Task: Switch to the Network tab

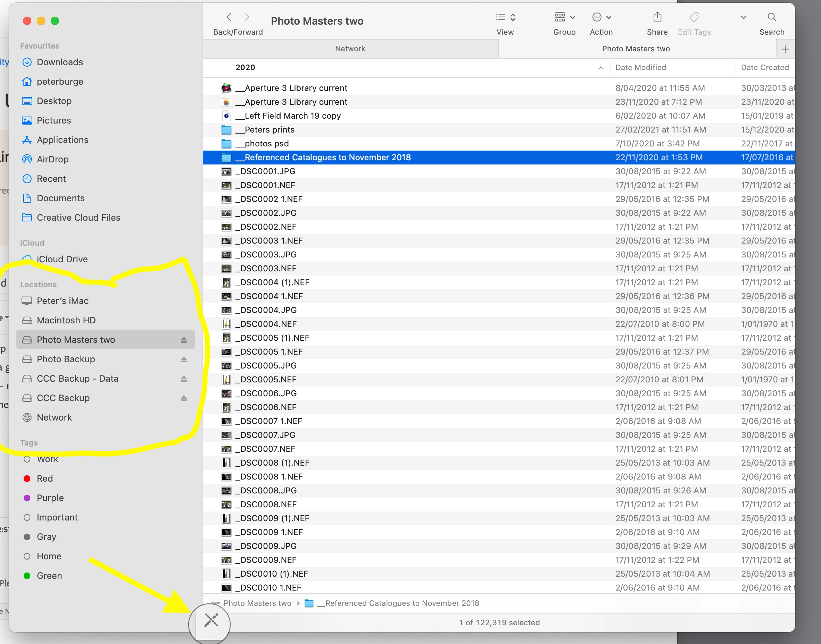Action: pos(350,49)
